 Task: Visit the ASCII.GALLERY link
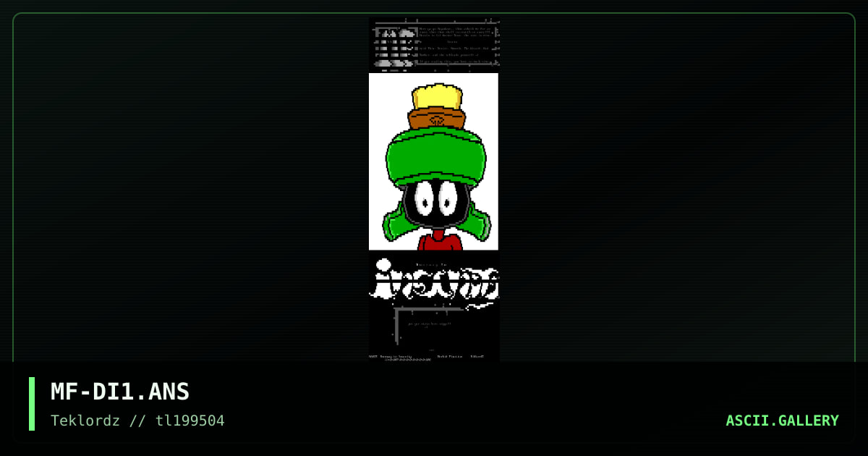tap(782, 421)
